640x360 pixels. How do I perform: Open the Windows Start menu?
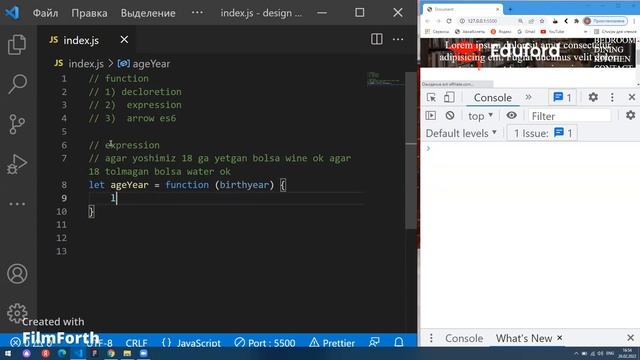7,353
